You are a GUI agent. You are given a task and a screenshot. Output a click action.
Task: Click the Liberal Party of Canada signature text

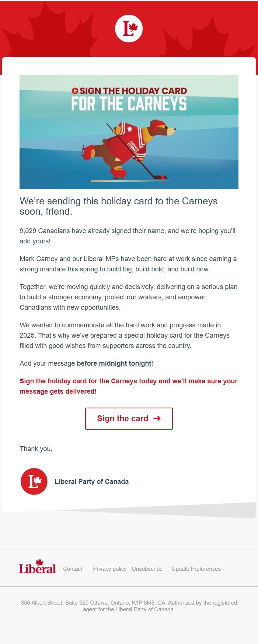91,481
